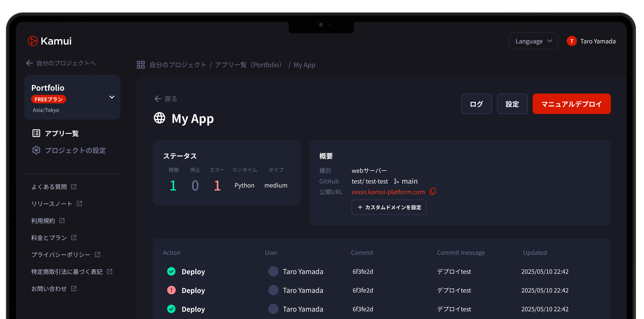644x319 pixels.
Task: Expand the Portfolio project selector chevron
Action: click(x=112, y=97)
